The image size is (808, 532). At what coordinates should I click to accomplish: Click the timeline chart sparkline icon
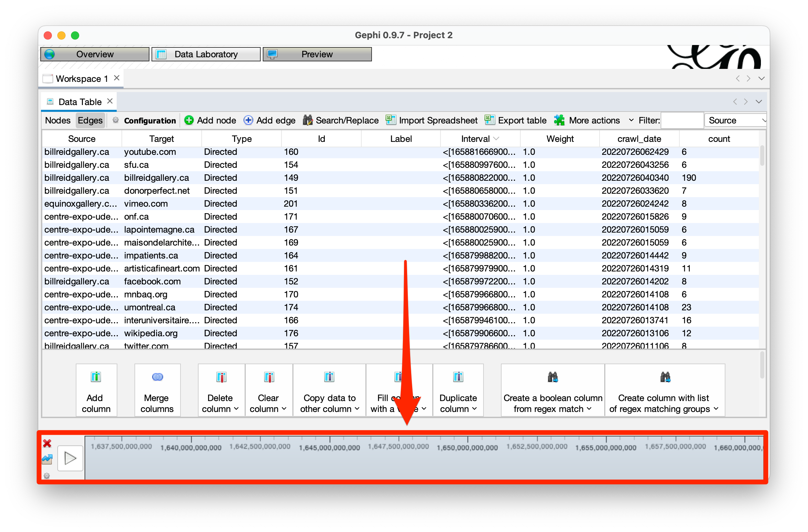(x=47, y=459)
